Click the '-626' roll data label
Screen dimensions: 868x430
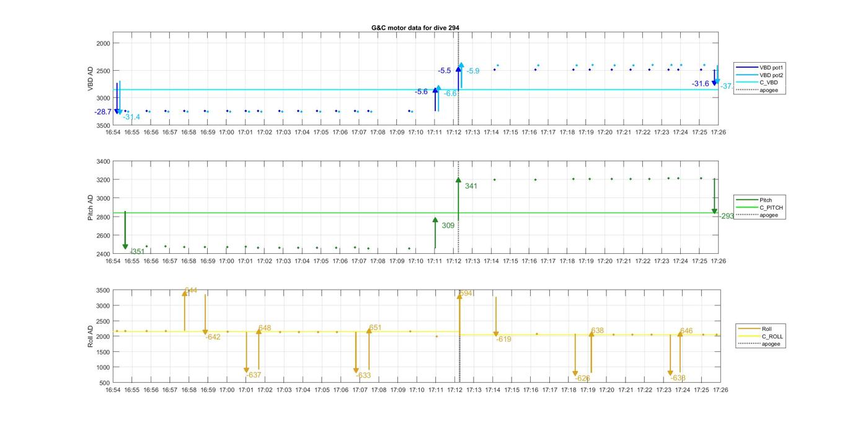pos(582,378)
